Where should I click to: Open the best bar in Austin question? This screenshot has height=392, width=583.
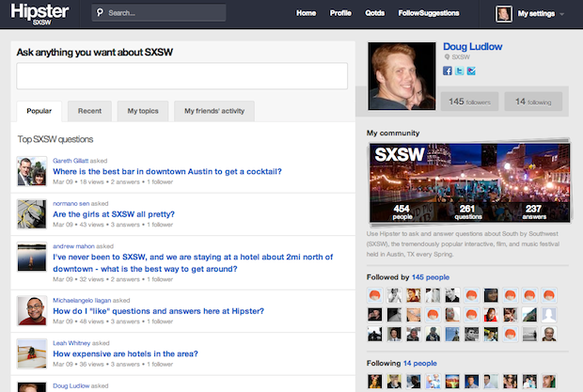click(x=167, y=172)
